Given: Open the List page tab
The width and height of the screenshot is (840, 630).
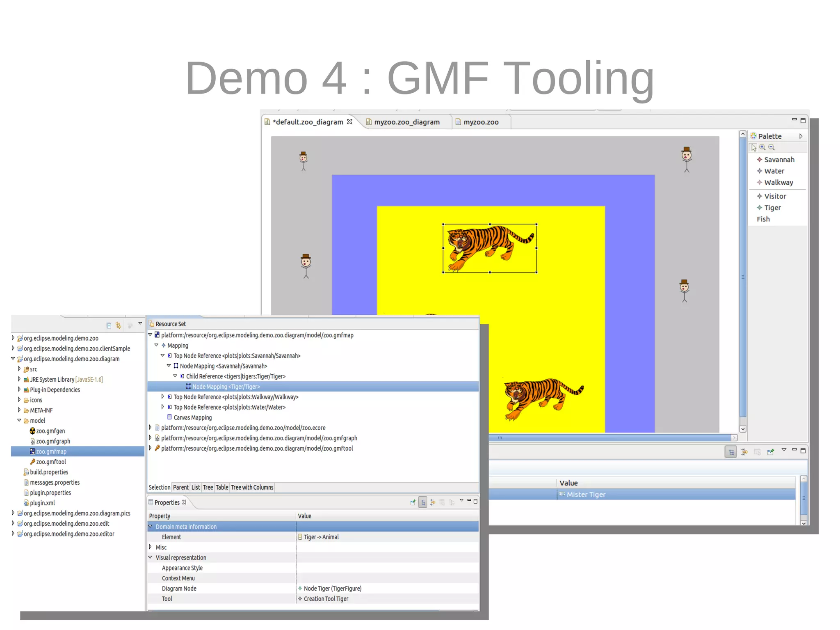Looking at the screenshot, I should (196, 488).
